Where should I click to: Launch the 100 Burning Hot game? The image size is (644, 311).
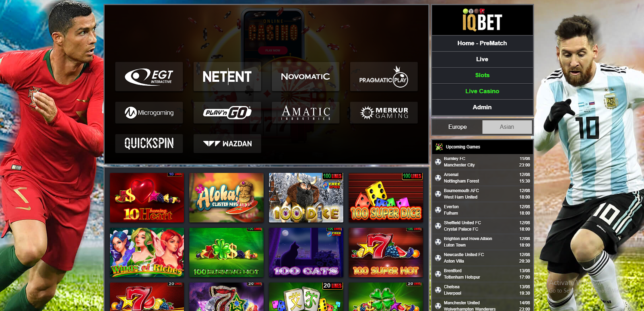[226, 252]
